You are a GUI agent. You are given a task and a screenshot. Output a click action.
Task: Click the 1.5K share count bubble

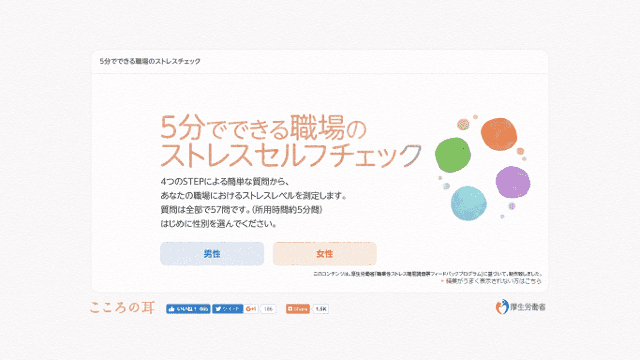point(321,309)
